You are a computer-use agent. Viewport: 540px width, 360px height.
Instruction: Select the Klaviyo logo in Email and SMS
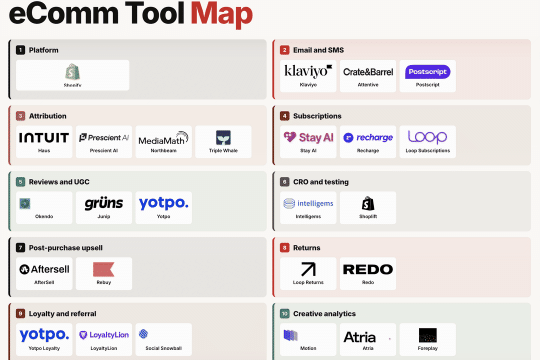point(308,71)
